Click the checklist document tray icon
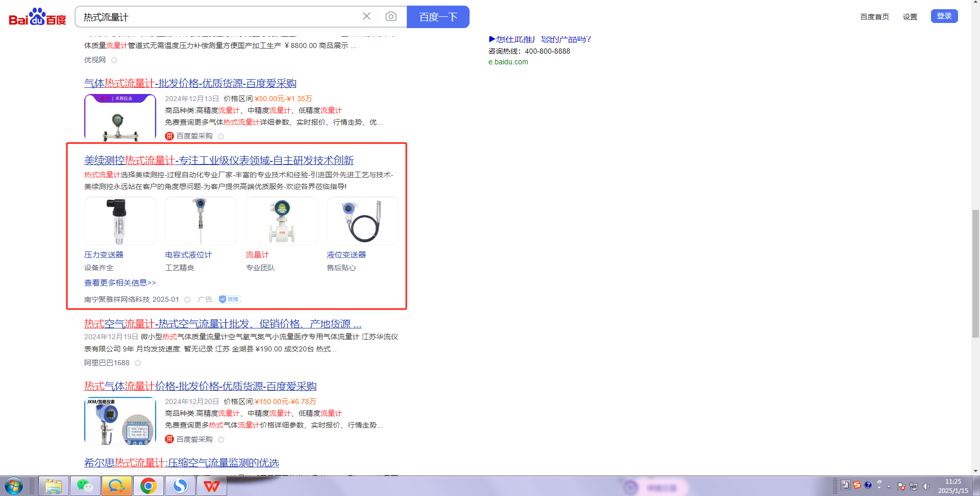 [x=846, y=485]
